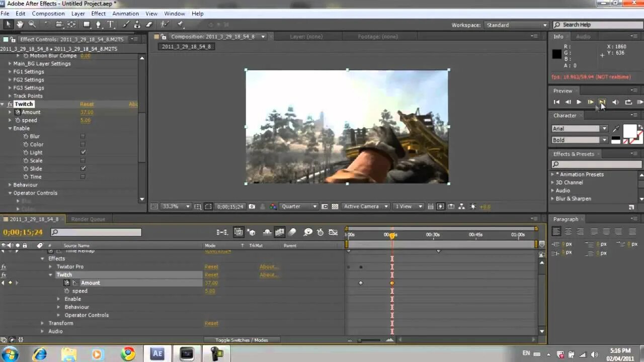Open the Graph Editor in the timeline
Image resolution: width=644 pixels, height=362 pixels.
pos(333,232)
